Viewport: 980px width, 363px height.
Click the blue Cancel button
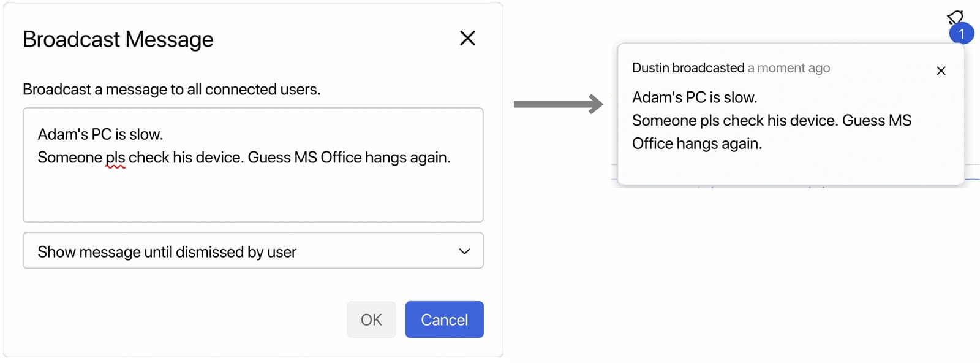(x=444, y=319)
